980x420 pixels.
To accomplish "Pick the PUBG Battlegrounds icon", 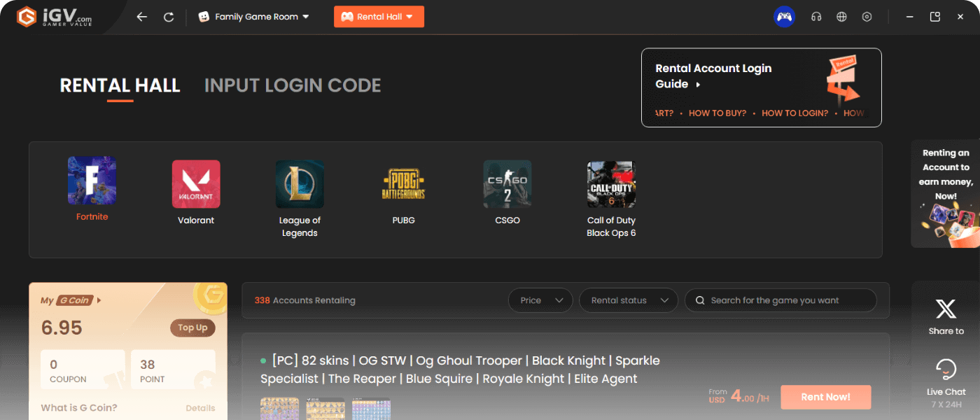I will tap(403, 184).
